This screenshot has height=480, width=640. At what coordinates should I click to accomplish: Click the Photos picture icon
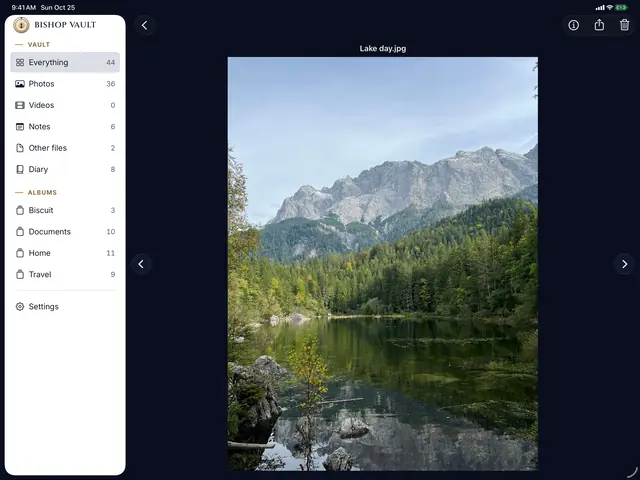click(20, 84)
